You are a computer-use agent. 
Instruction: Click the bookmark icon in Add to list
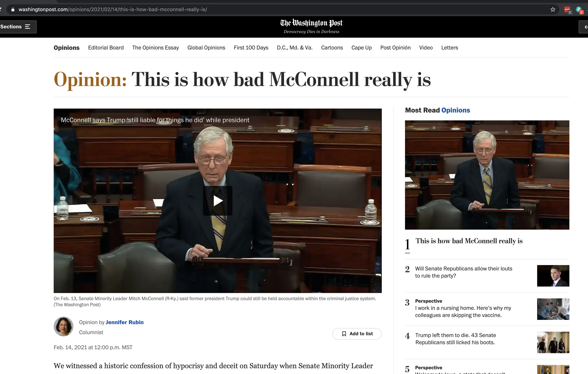click(x=344, y=334)
